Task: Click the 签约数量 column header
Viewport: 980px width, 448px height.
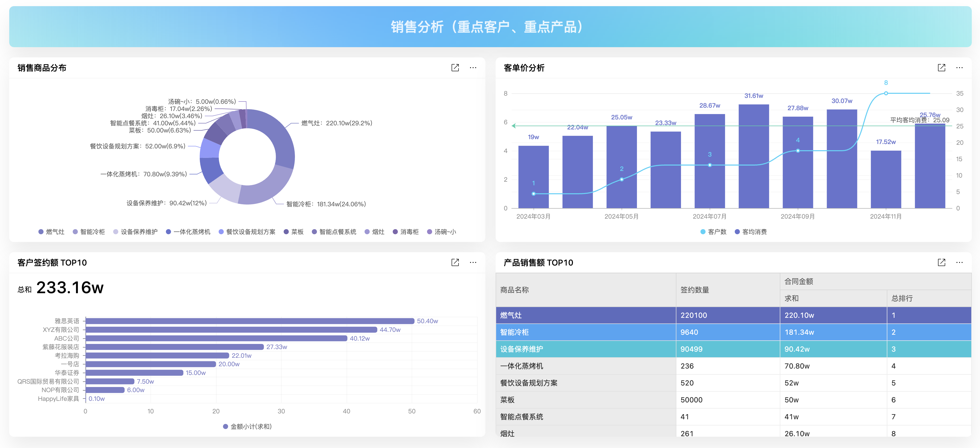Action: tap(728, 290)
